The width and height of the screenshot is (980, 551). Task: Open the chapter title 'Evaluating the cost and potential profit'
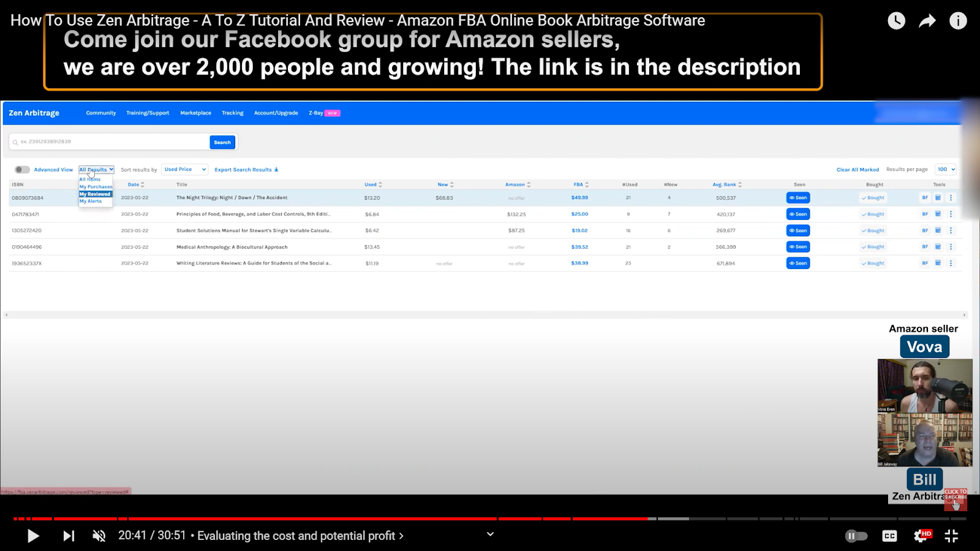click(300, 536)
